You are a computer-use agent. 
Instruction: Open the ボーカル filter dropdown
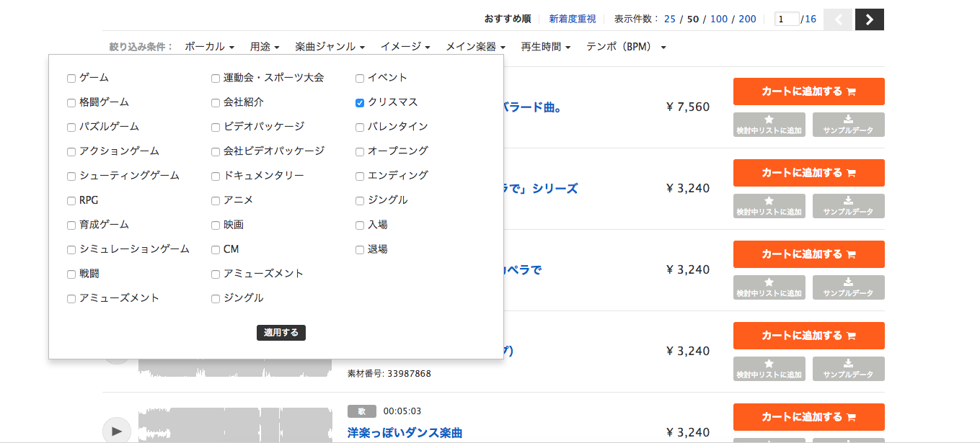(x=210, y=47)
